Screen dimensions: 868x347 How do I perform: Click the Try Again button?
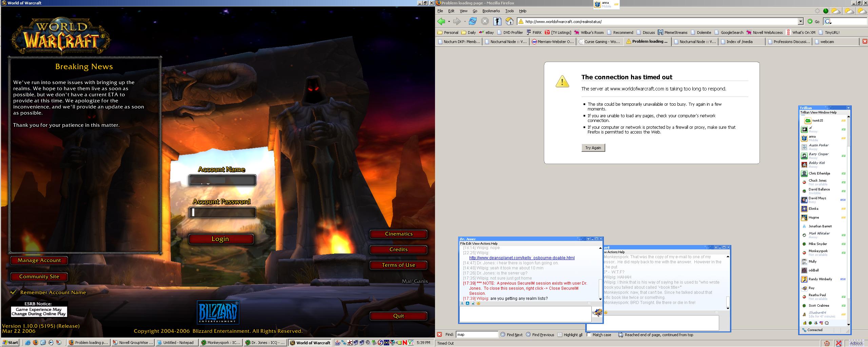click(x=593, y=148)
